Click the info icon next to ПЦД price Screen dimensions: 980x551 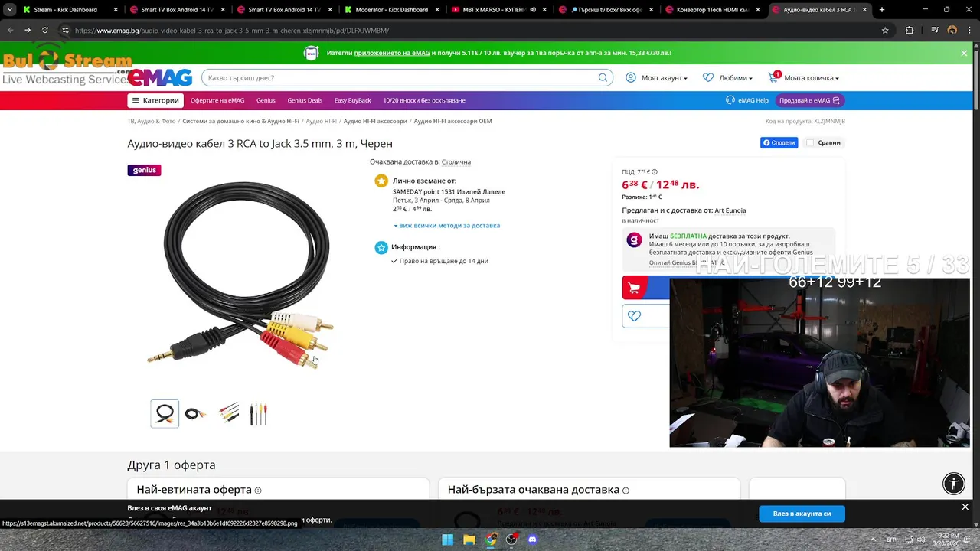coord(654,172)
